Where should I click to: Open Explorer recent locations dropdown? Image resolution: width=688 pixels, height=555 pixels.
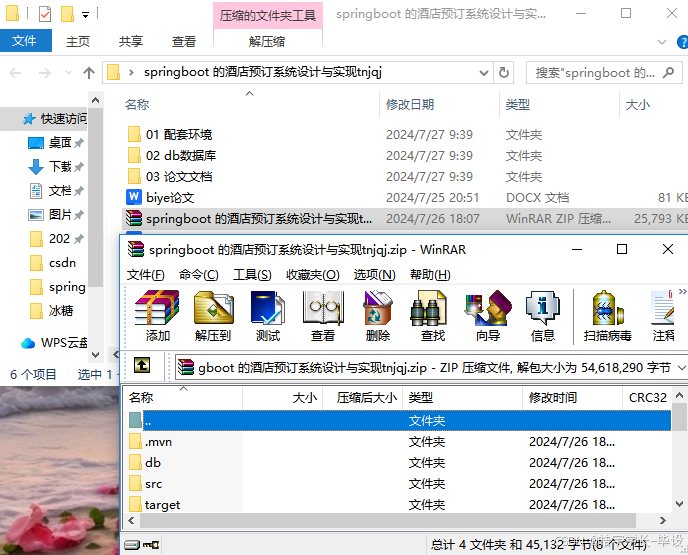68,72
